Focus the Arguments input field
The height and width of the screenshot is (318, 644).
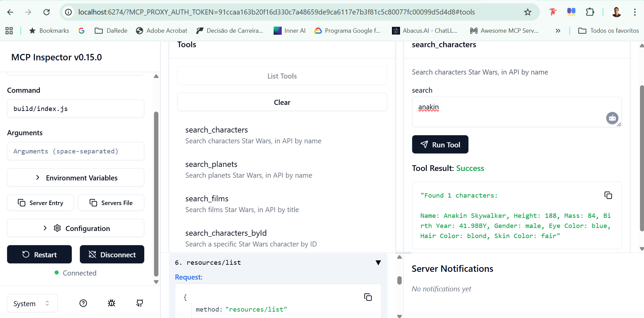pyautogui.click(x=75, y=151)
